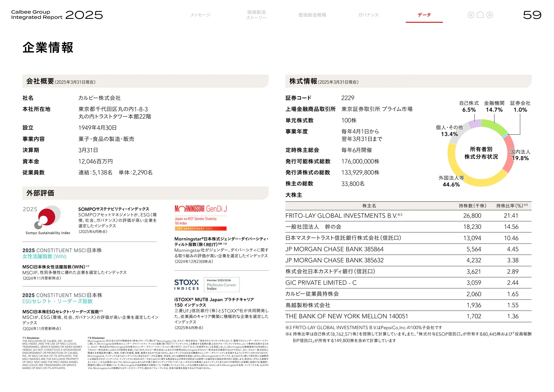This screenshot has width=554, height=392.
Task: Click the Platinum Career Index member badge
Action: (x=222, y=285)
